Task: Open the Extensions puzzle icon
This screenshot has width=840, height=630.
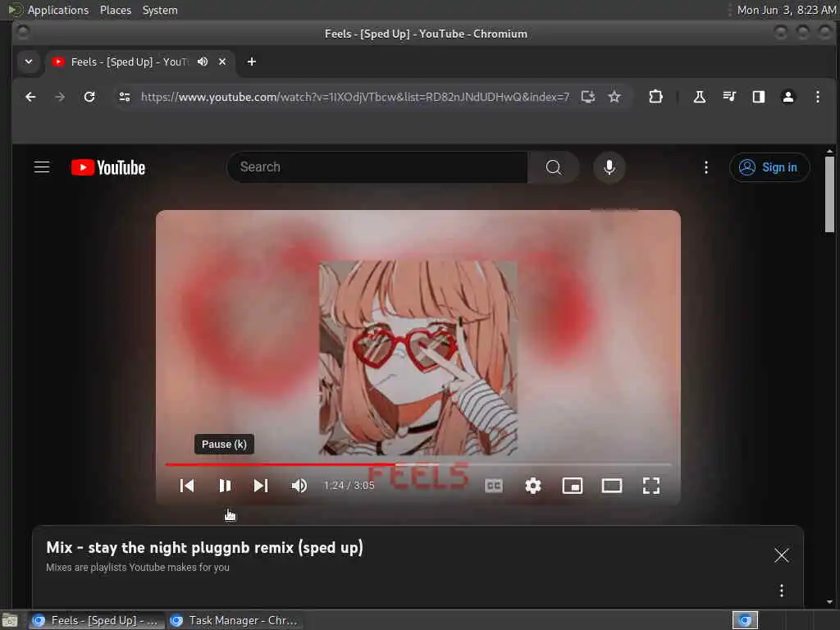Action: coord(655,97)
